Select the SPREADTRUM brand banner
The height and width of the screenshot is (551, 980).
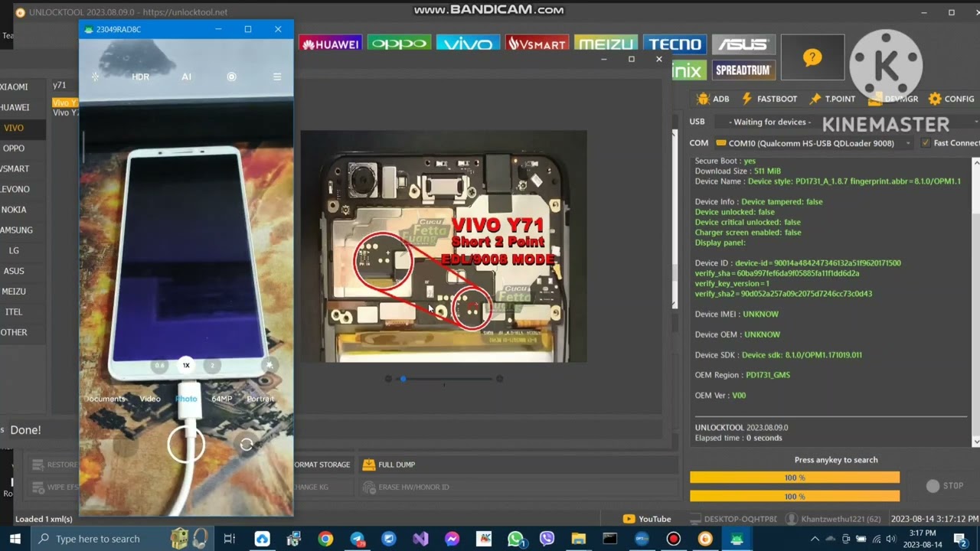743,70
